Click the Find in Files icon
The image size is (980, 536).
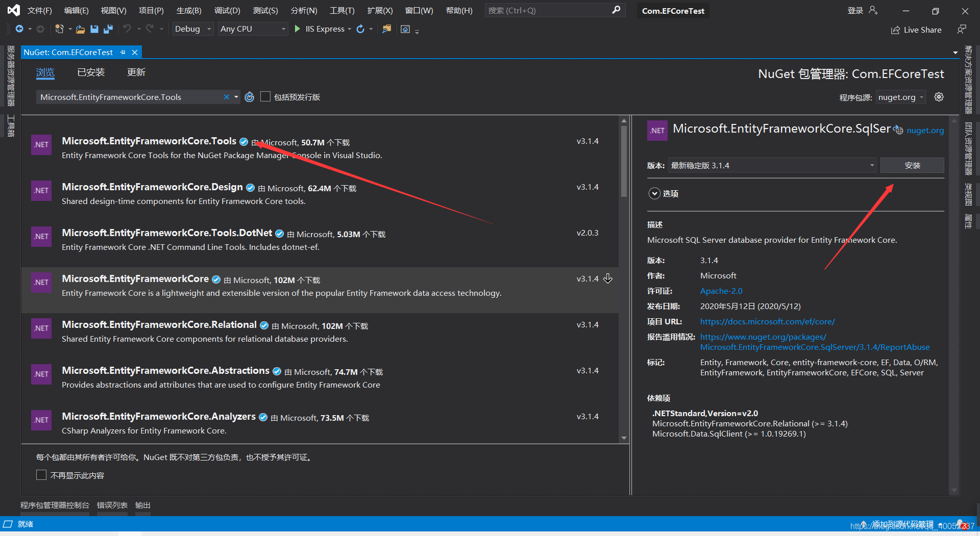click(387, 29)
